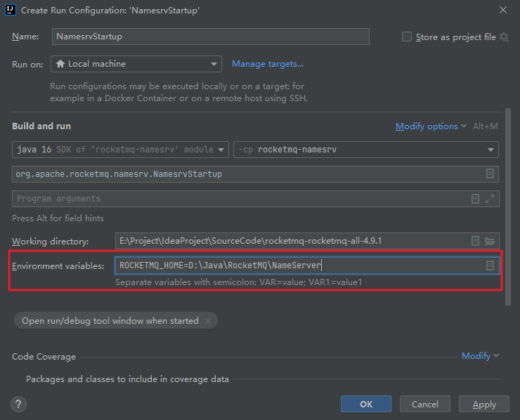Click 'Packages and classes to include' text
The image size is (520, 420).
[127, 379]
